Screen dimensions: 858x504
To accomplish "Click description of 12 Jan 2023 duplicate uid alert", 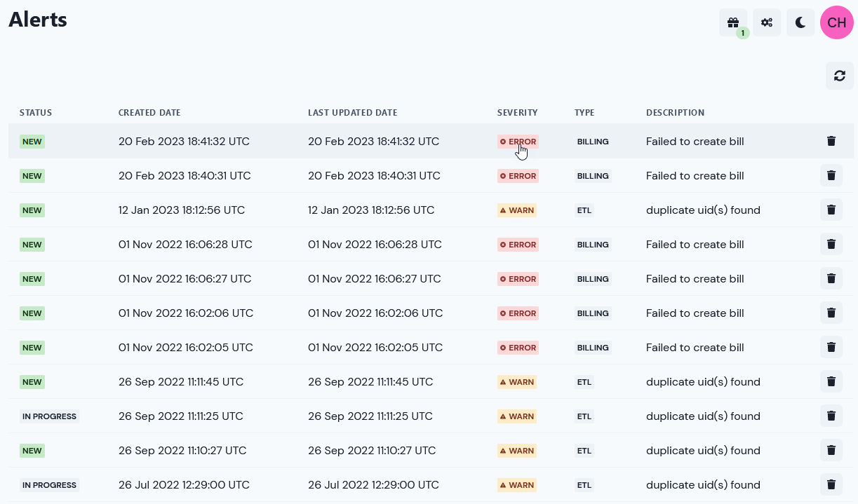I will pyautogui.click(x=703, y=210).
